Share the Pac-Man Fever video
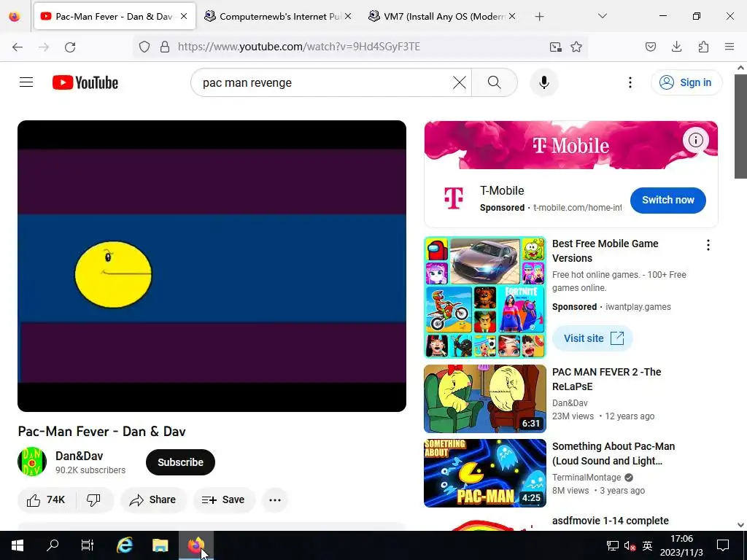The width and height of the screenshot is (747, 560). pos(153,499)
